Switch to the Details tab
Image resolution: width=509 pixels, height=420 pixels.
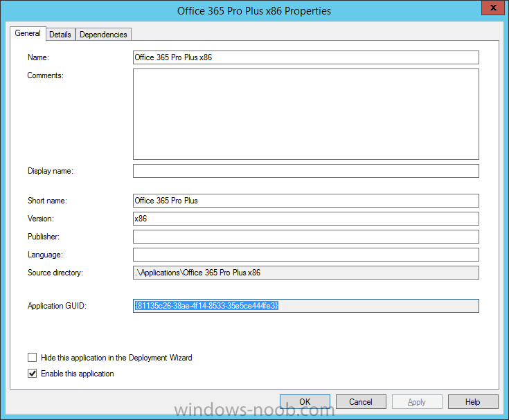point(60,35)
